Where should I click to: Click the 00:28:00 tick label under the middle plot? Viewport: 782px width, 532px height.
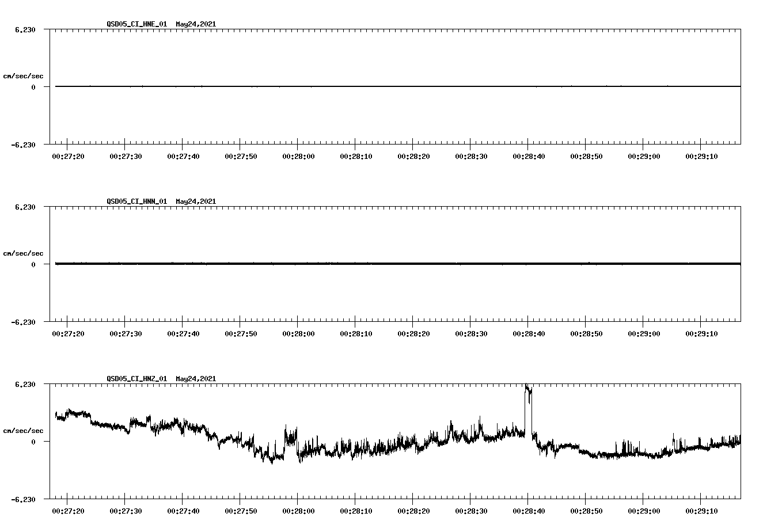[298, 333]
